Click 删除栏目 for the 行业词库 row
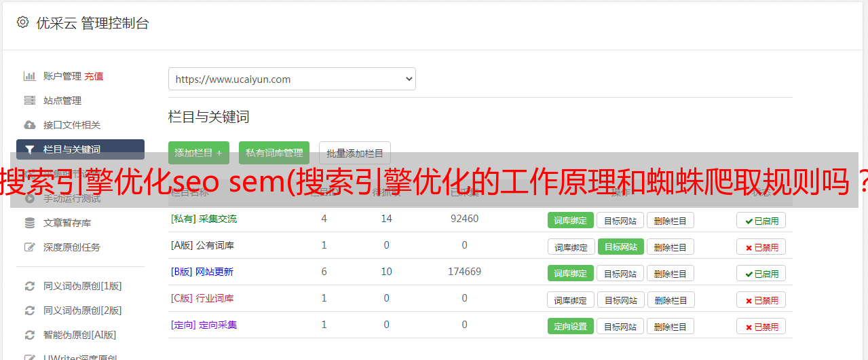Viewport: 868px width, 360px height. point(671,300)
